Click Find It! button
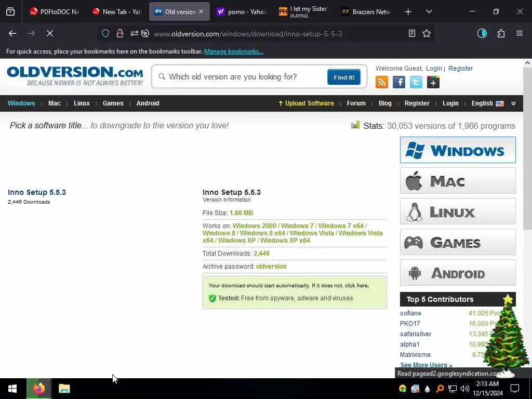This screenshot has width=532, height=399. 344,77
